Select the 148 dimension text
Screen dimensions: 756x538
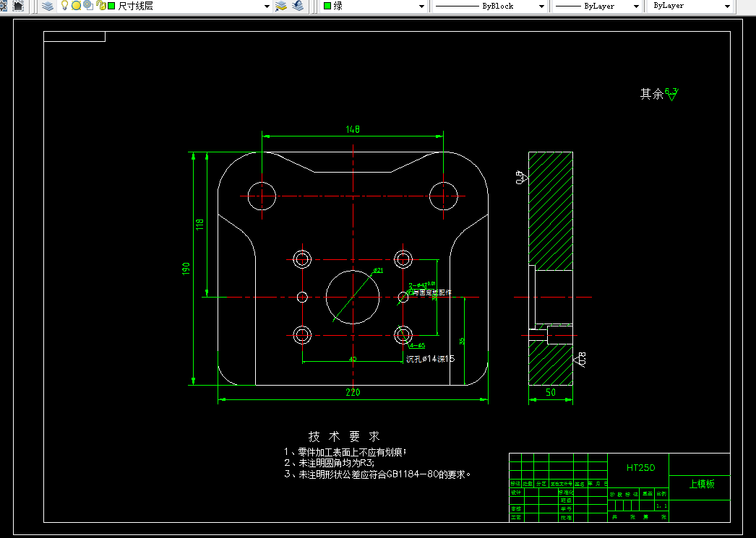pos(353,129)
